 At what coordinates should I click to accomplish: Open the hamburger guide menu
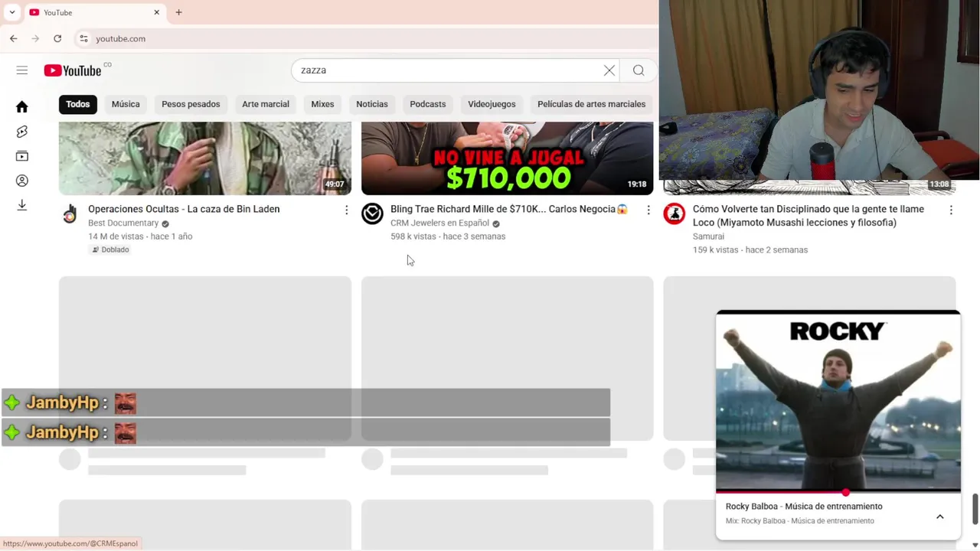click(22, 70)
